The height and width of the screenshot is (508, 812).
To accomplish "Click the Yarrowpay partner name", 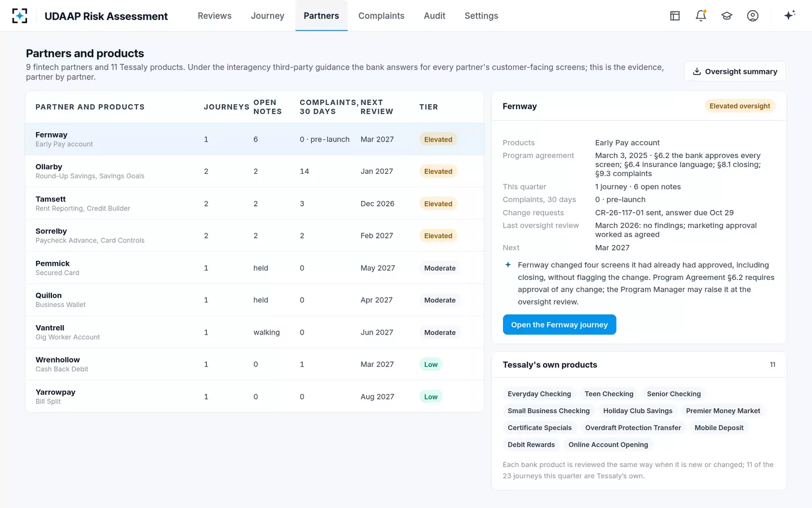I will tap(55, 392).
